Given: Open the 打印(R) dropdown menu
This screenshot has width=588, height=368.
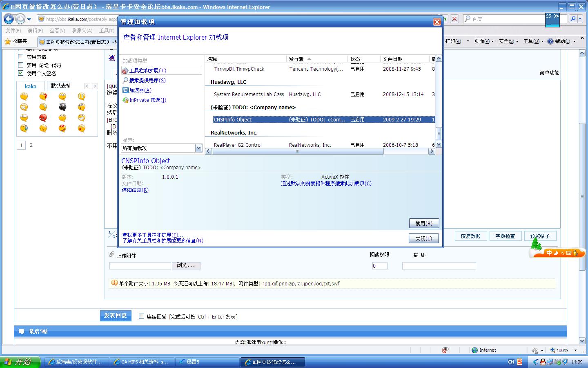Looking at the screenshot, I should 468,41.
